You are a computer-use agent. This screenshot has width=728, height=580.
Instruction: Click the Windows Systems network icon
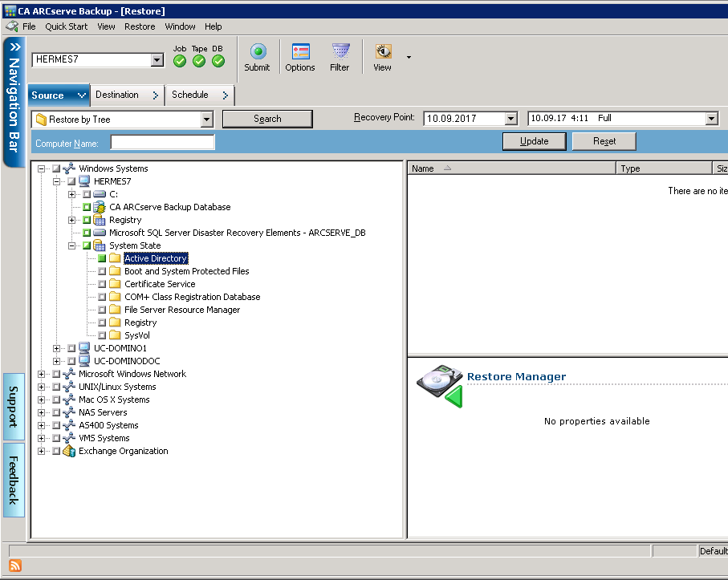69,168
